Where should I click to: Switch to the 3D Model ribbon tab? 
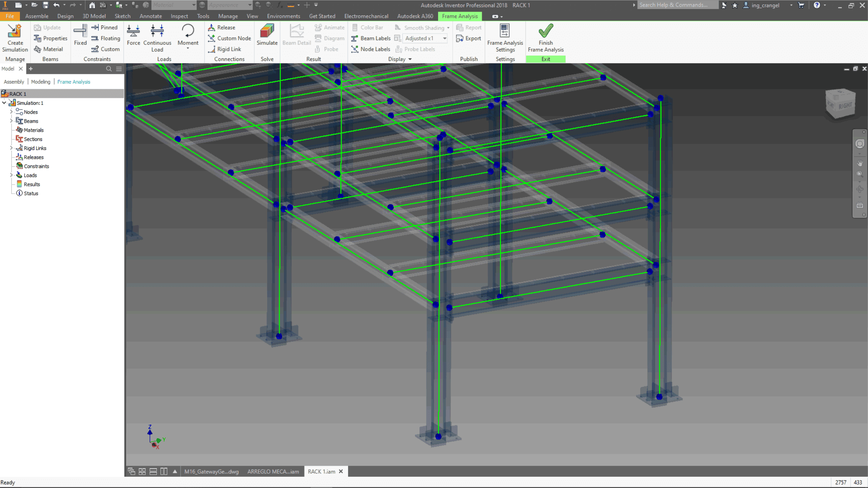tap(94, 16)
